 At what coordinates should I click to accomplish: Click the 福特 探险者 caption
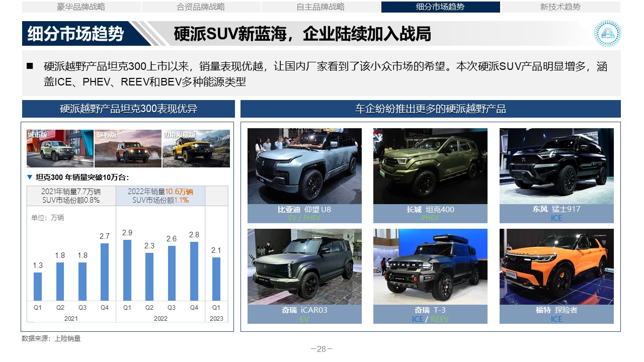pos(556,310)
